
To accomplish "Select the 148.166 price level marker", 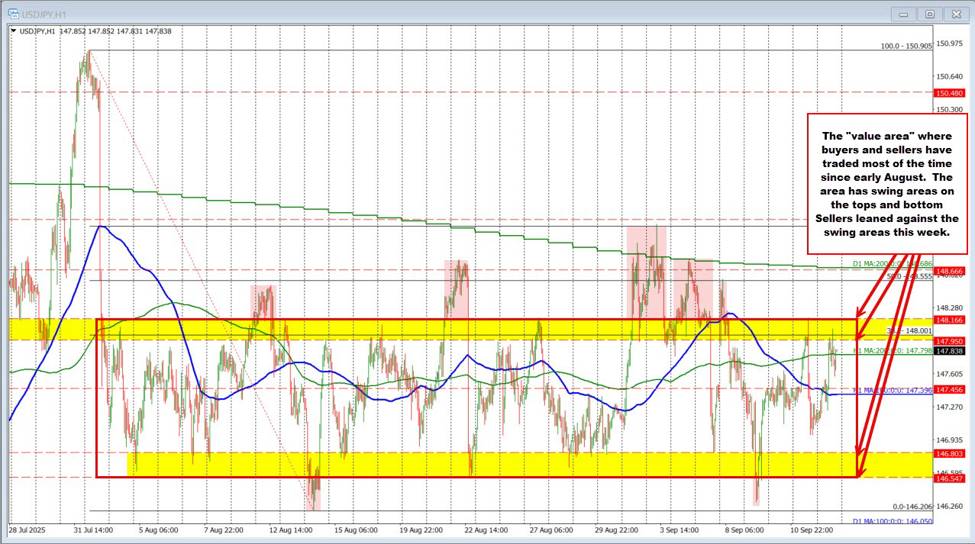I will pyautogui.click(x=948, y=320).
